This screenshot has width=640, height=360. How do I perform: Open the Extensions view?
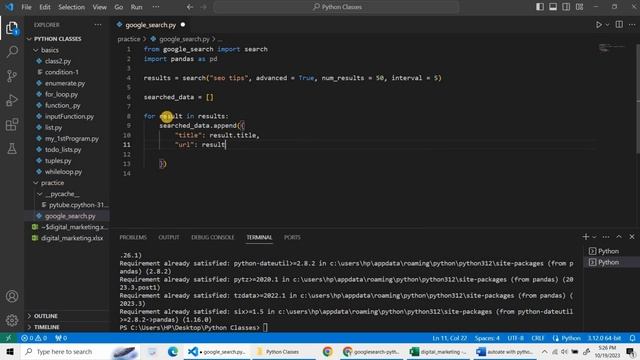point(12,124)
